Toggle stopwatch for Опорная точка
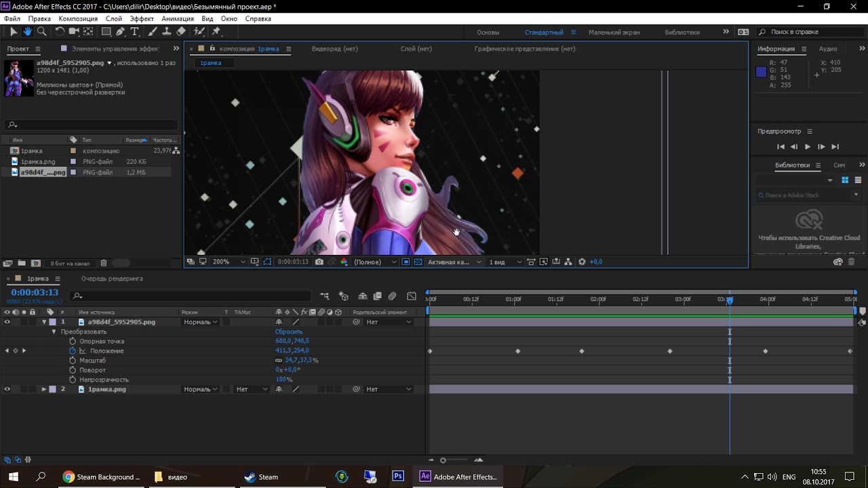The width and height of the screenshot is (868, 488). click(73, 342)
